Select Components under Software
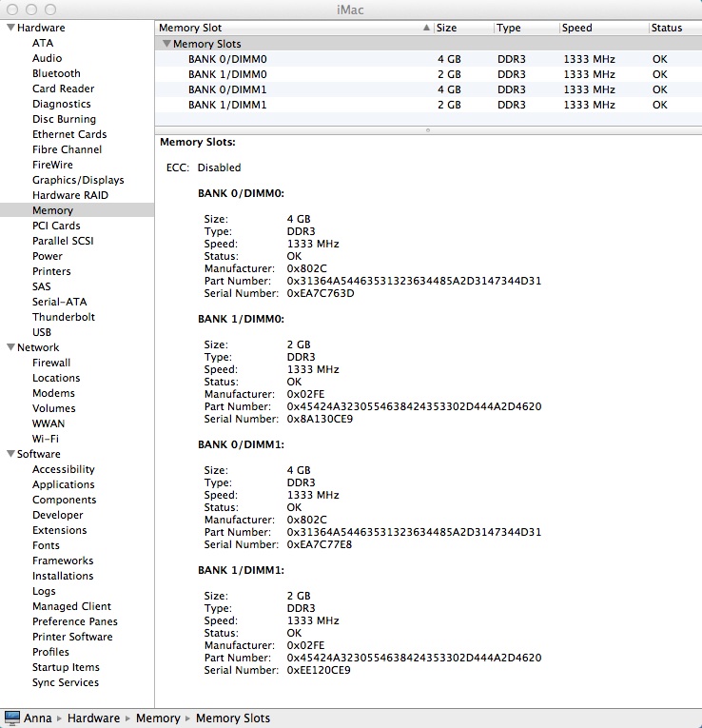Image resolution: width=702 pixels, height=728 pixels. pos(64,500)
